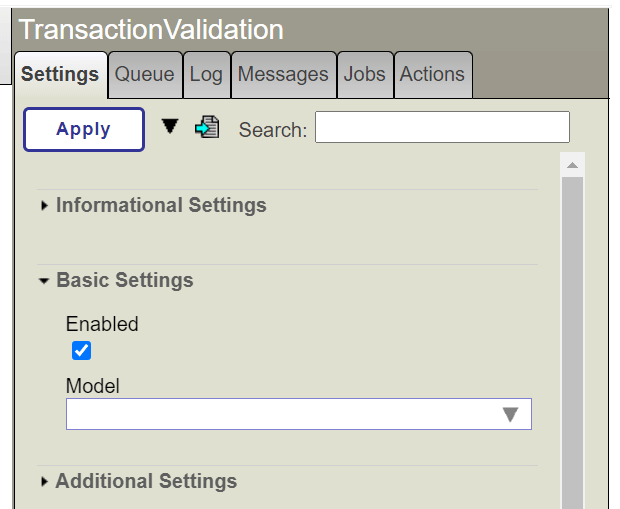Open the Model dropdown
The image size is (620, 509).
[298, 414]
